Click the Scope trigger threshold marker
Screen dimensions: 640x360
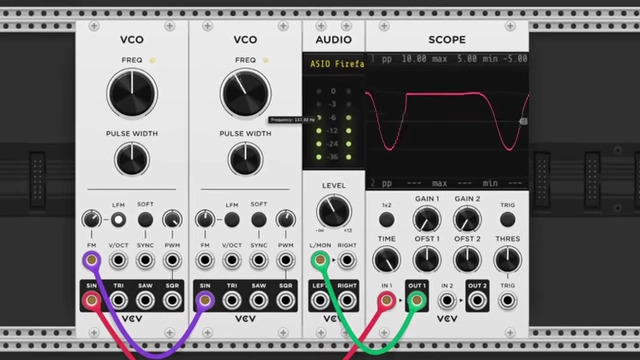point(524,121)
